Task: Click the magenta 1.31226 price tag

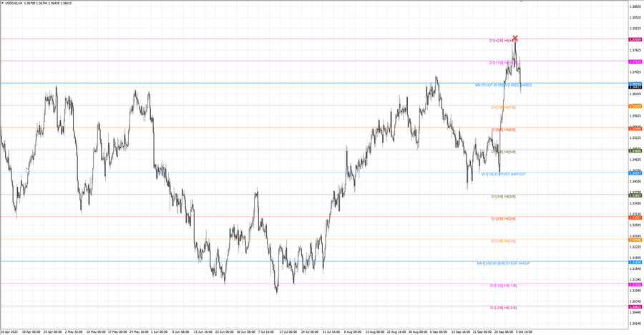Action: tap(635, 284)
